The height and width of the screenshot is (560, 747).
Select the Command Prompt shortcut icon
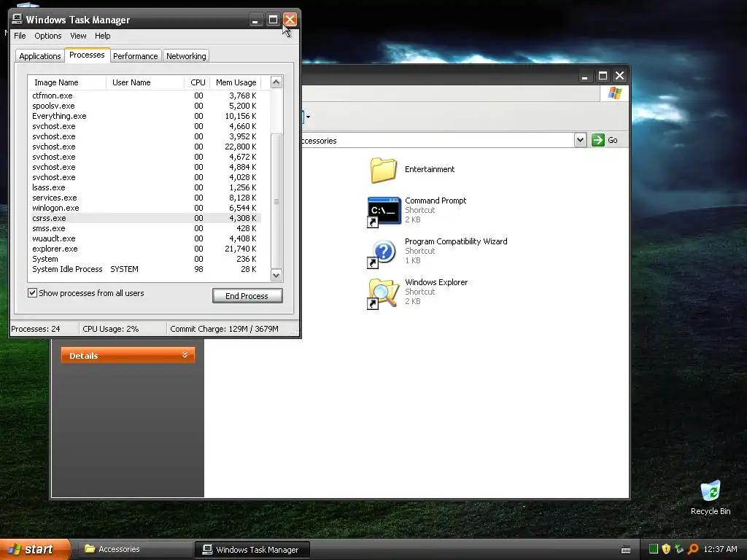(384, 211)
